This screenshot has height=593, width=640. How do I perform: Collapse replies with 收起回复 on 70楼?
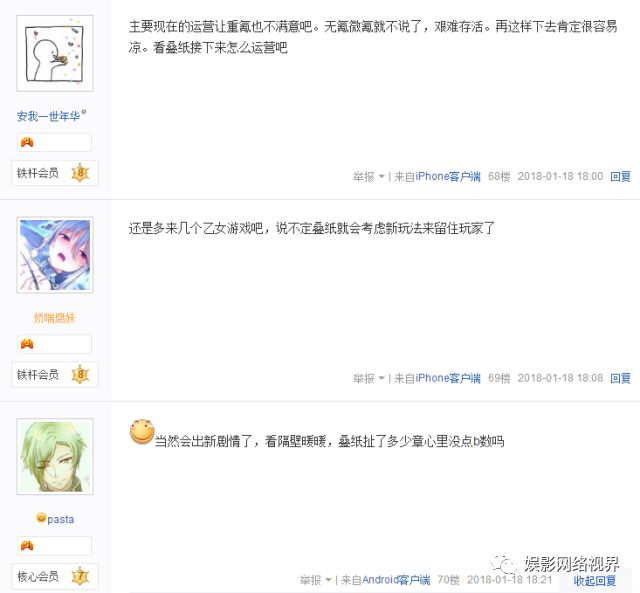tap(595, 580)
